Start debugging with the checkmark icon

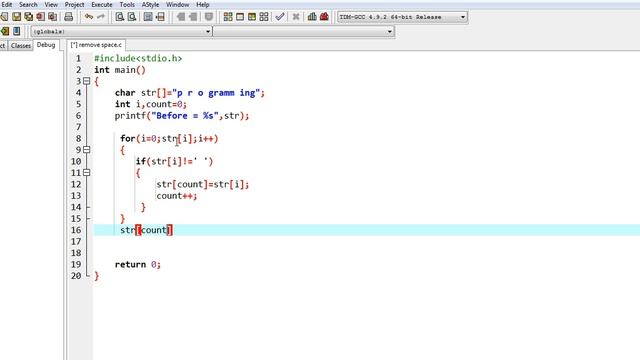pos(280,17)
